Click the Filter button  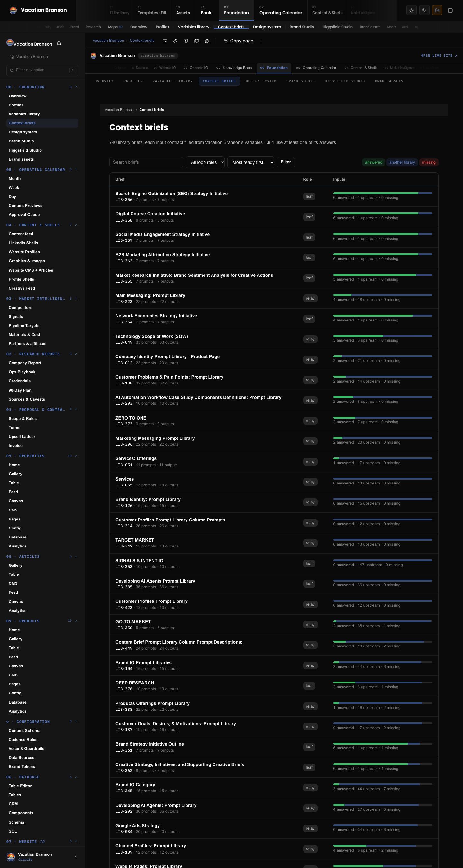pos(286,162)
